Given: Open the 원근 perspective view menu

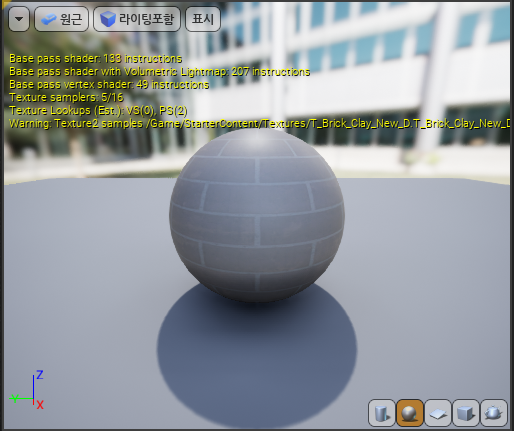Looking at the screenshot, I should (x=62, y=19).
